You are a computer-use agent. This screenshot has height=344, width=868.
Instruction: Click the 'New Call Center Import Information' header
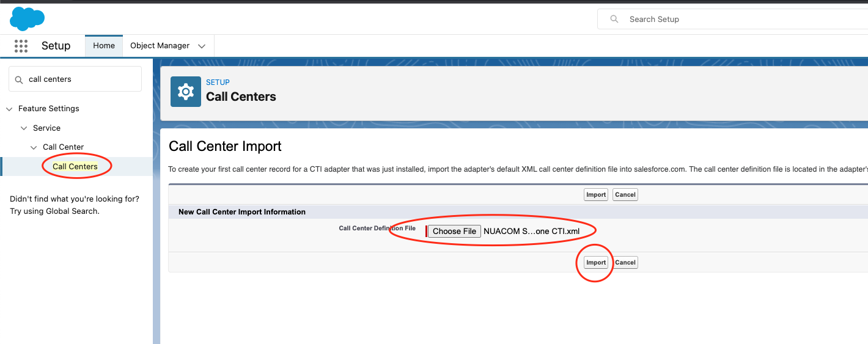[242, 212]
